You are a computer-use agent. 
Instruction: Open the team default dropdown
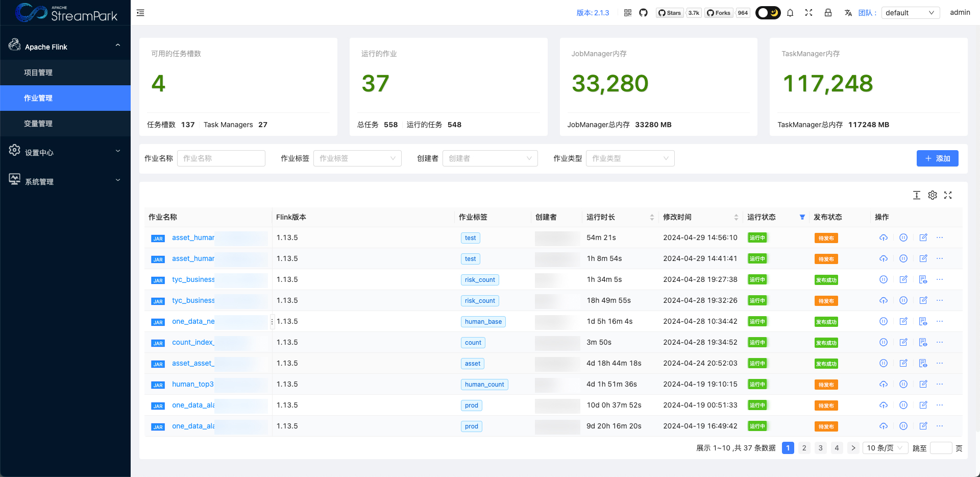click(x=910, y=13)
